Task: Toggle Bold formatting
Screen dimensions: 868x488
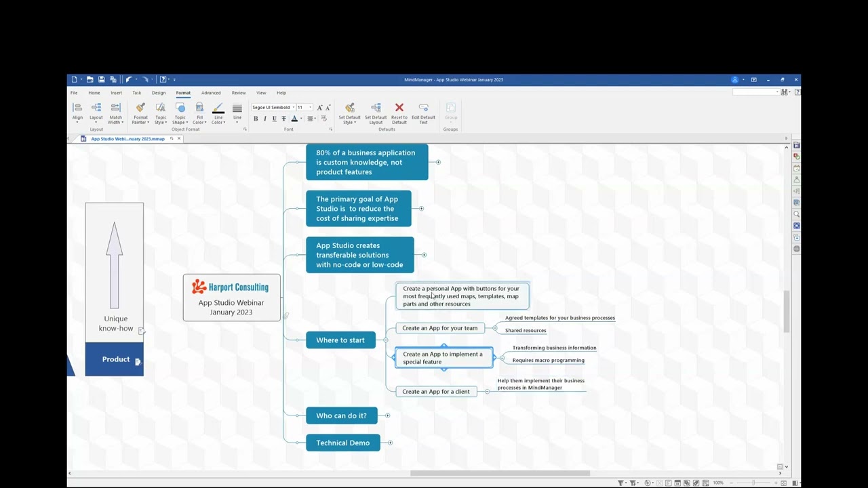Action: [x=256, y=119]
